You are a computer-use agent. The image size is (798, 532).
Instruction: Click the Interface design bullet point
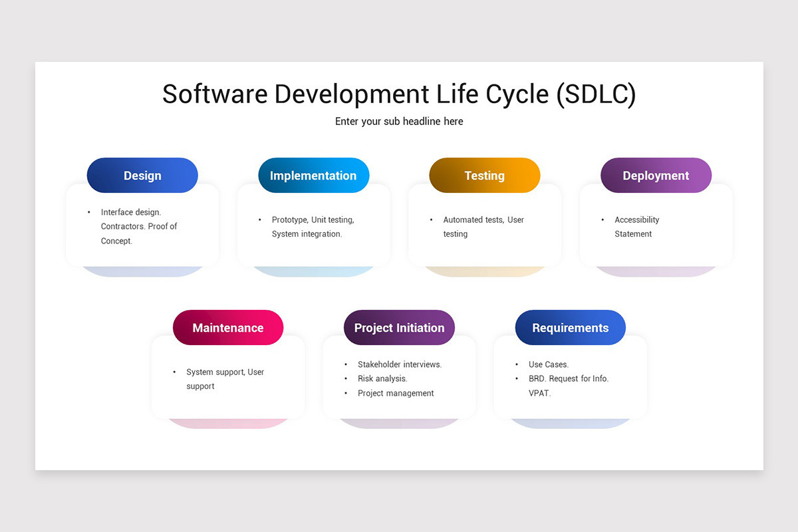(130, 211)
